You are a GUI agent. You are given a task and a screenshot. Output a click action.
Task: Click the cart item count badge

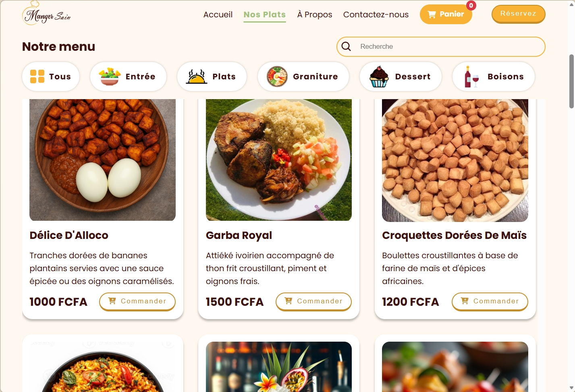click(x=471, y=5)
